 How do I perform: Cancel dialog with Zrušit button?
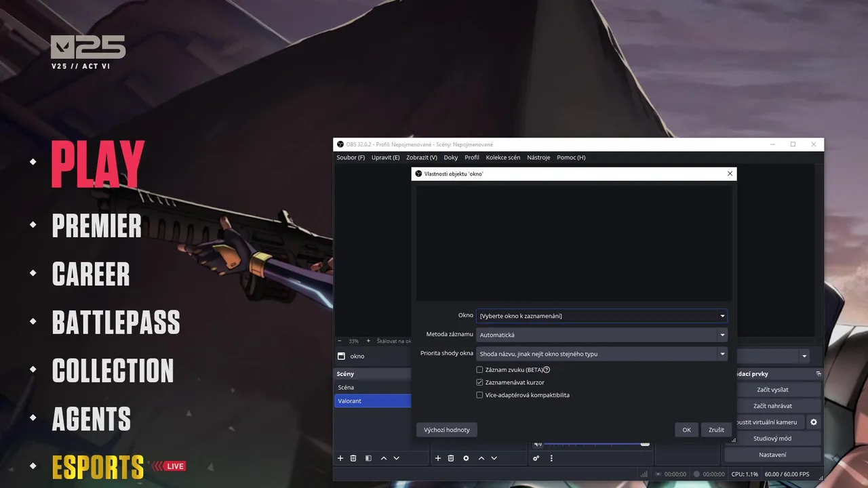716,430
